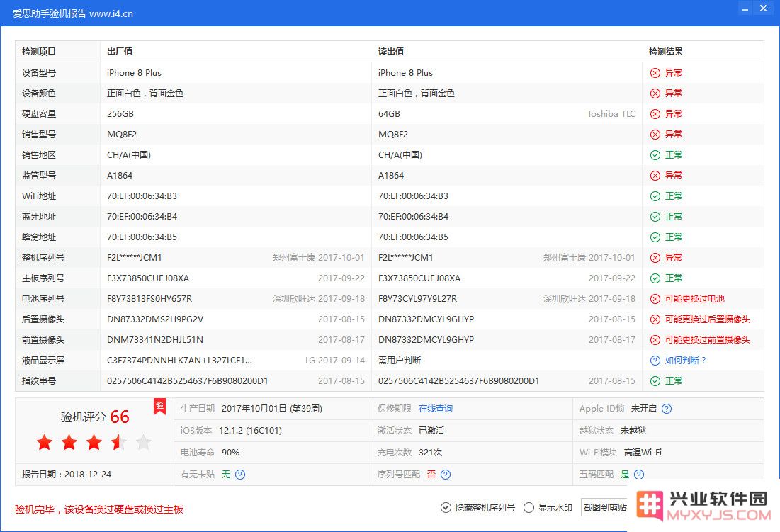Open help icon next to 序列号匹配

(x=446, y=475)
